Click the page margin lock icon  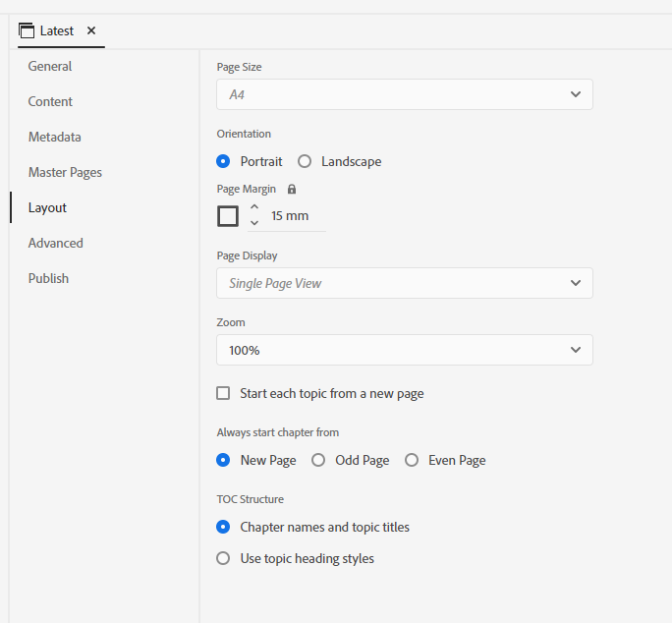(292, 189)
